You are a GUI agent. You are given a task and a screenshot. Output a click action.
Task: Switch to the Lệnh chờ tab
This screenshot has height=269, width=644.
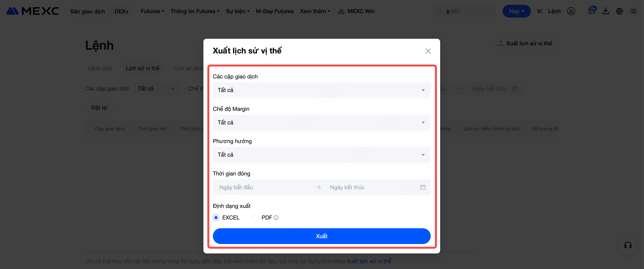(100, 68)
